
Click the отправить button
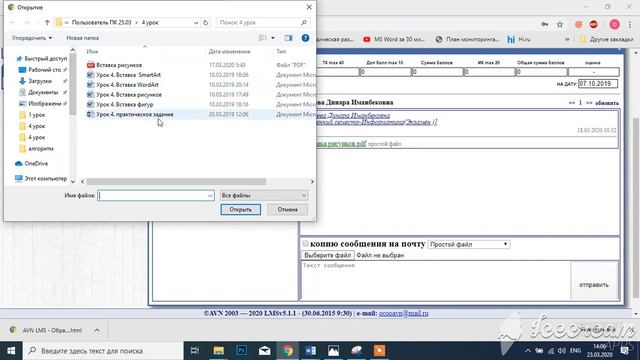pyautogui.click(x=594, y=284)
